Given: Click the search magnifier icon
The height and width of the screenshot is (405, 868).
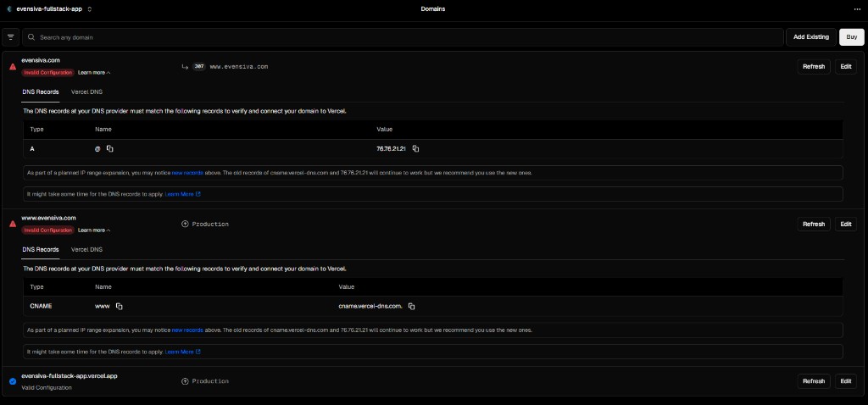Looking at the screenshot, I should (31, 37).
